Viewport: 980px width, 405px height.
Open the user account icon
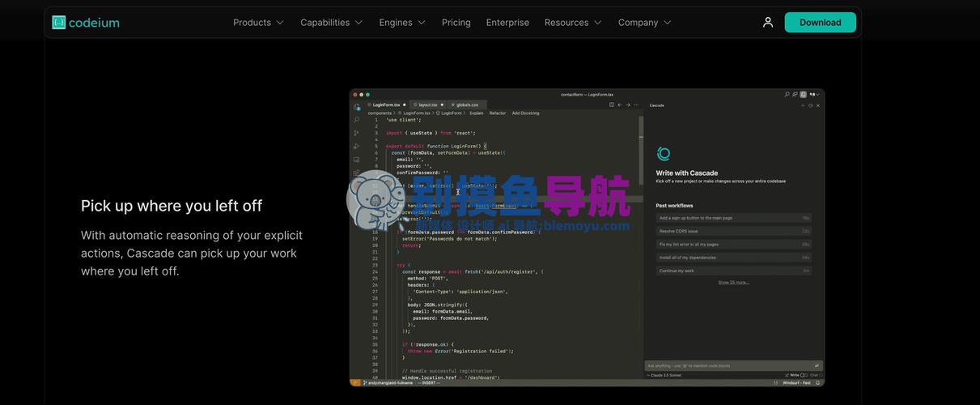[x=768, y=23]
